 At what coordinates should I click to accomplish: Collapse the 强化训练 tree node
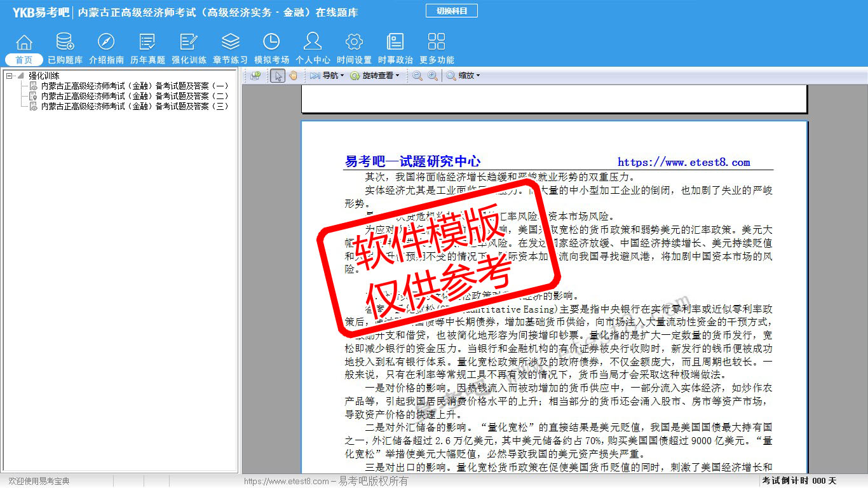coord(10,76)
